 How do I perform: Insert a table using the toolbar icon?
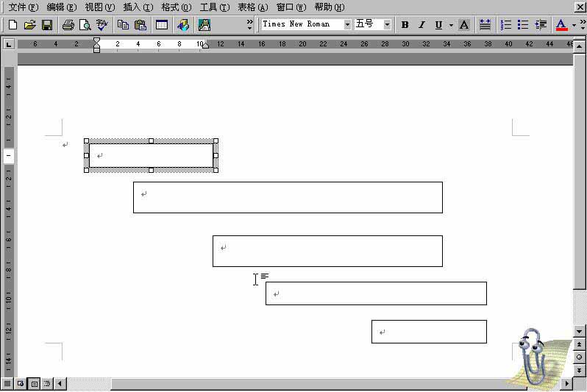coord(161,25)
